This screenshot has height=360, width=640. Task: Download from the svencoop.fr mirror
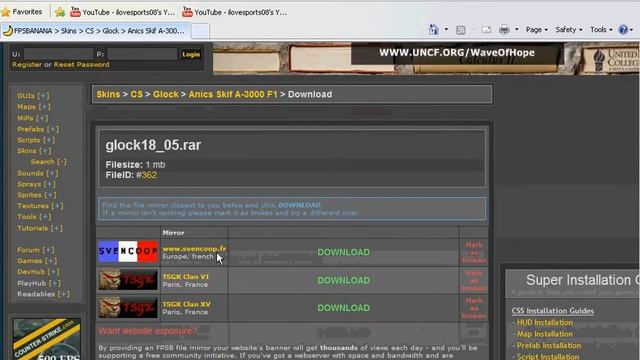344,252
